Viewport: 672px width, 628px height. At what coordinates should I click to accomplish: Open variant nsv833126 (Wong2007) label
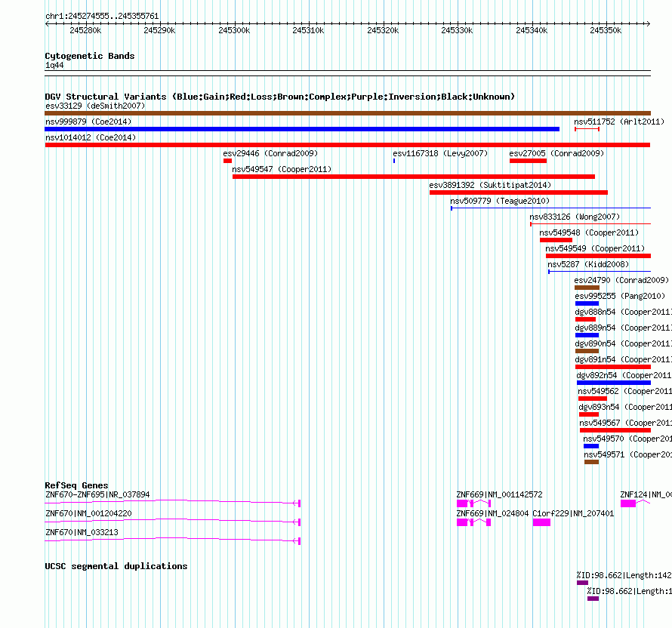(x=575, y=217)
